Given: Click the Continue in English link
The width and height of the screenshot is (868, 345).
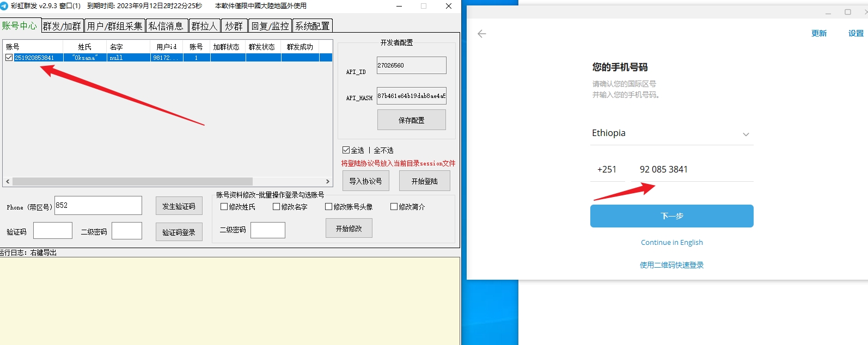Looking at the screenshot, I should coord(671,243).
